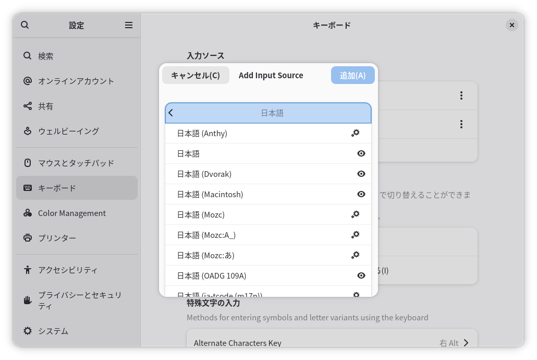Image resolution: width=537 pixels, height=360 pixels.
Task: Open the hamburger menu in settings sidebar
Action: 128,25
